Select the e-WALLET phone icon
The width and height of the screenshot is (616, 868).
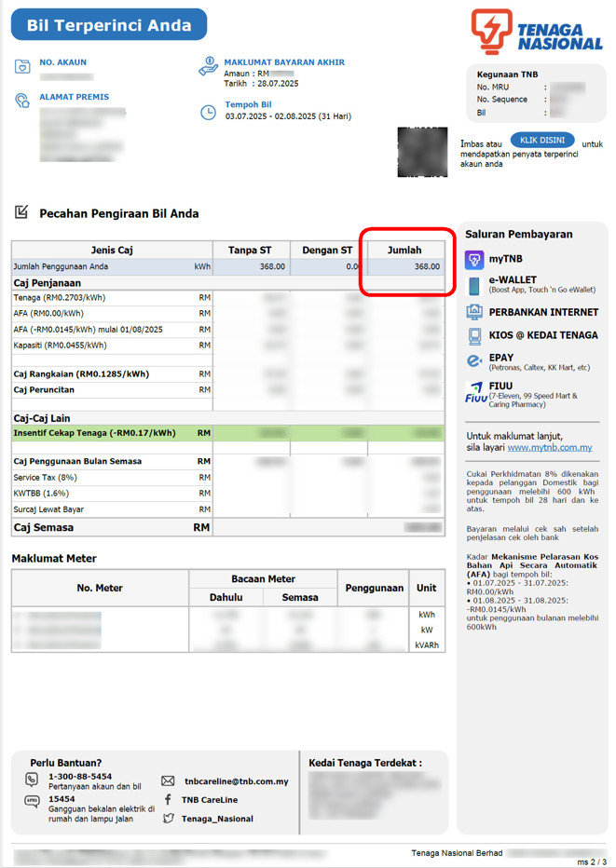[474, 285]
